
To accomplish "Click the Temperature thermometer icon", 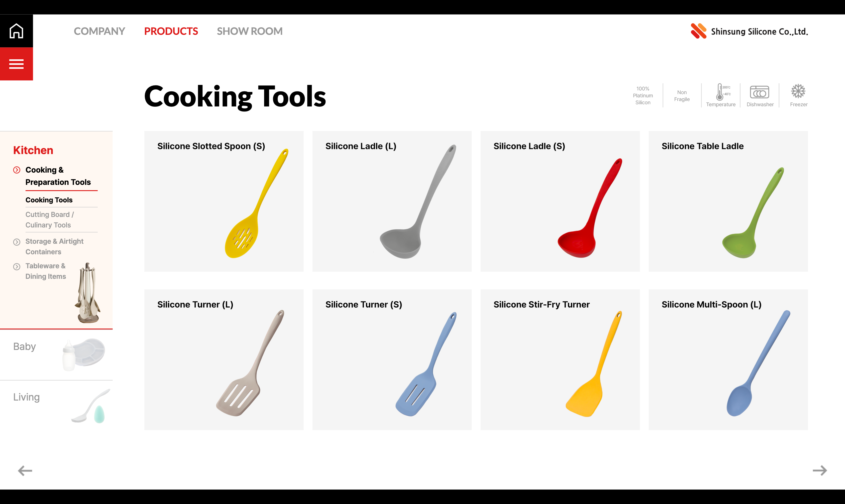I will point(720,92).
